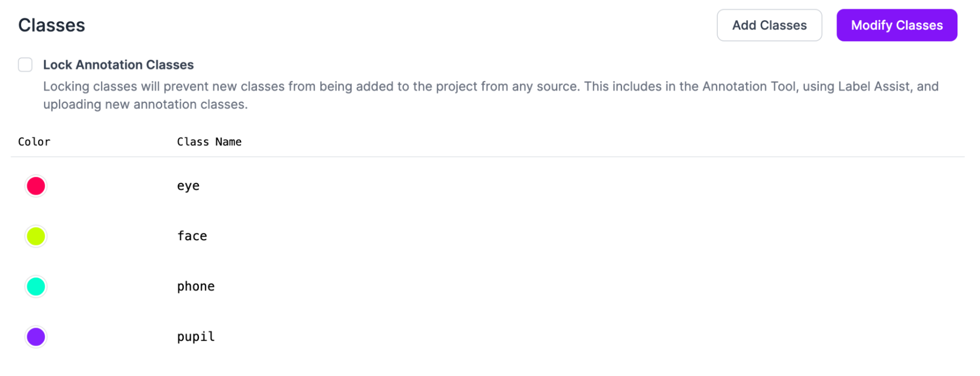Change the purple swatch for pupil
Image resolution: width=980 pixels, height=376 pixels.
[x=36, y=337]
